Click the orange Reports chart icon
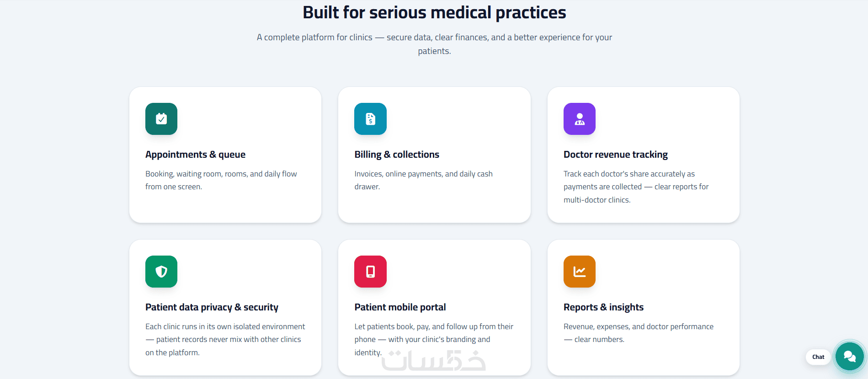 coord(580,272)
